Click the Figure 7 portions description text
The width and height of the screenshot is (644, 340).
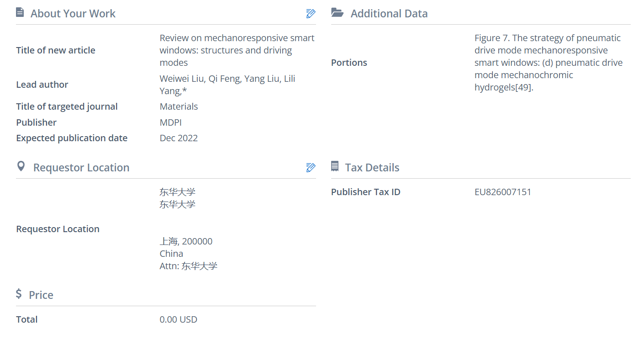point(548,63)
